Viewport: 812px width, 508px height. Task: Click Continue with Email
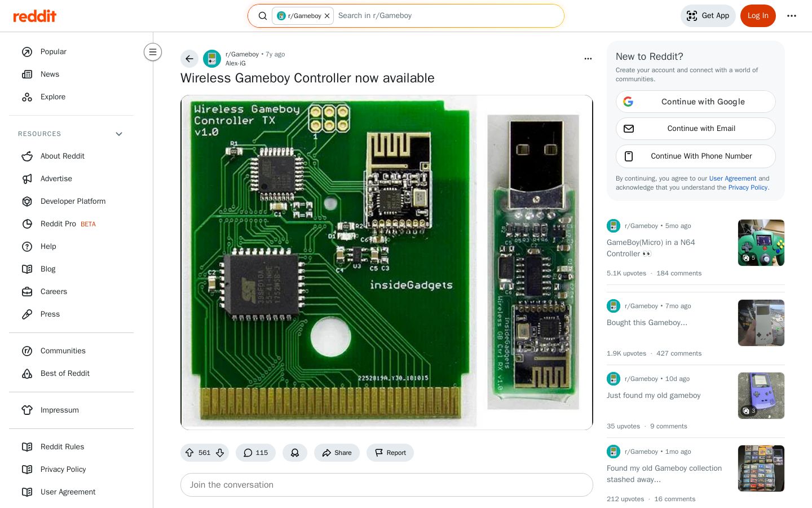pos(696,129)
